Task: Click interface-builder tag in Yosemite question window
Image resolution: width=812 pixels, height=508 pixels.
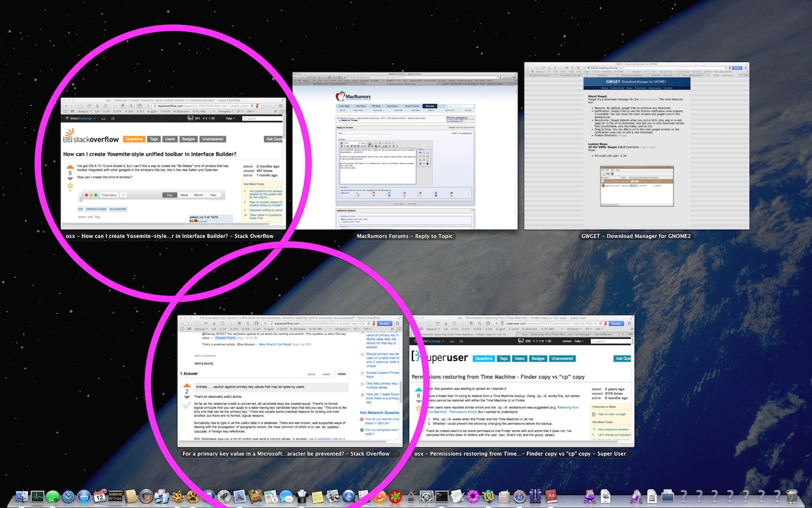Action: pos(96,209)
